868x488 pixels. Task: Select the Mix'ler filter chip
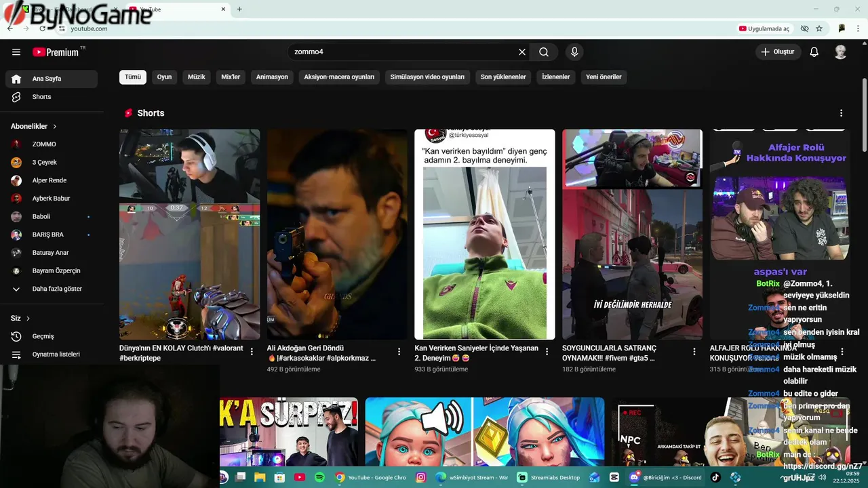(x=231, y=77)
